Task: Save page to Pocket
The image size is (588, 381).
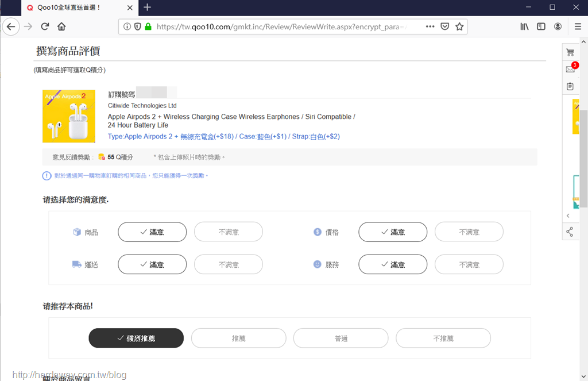Action: pos(445,26)
